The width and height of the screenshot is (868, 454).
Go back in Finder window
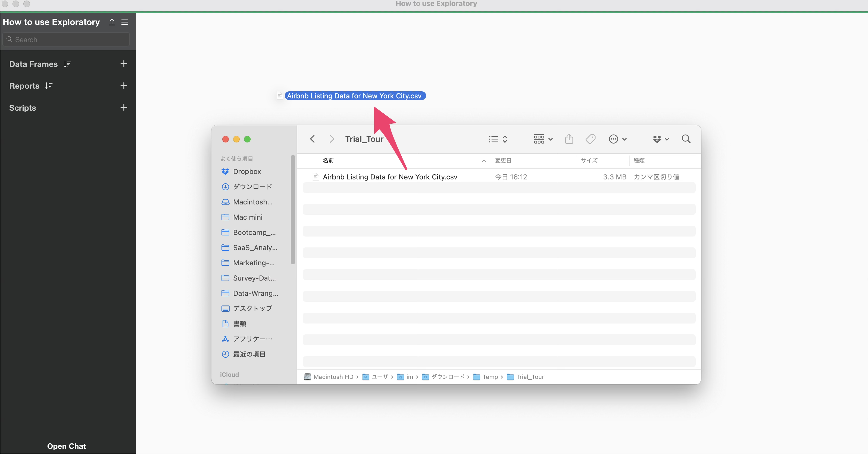(x=312, y=139)
